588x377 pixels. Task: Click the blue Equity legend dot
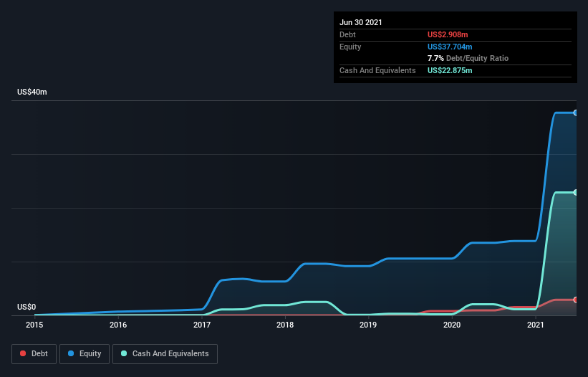pos(71,353)
